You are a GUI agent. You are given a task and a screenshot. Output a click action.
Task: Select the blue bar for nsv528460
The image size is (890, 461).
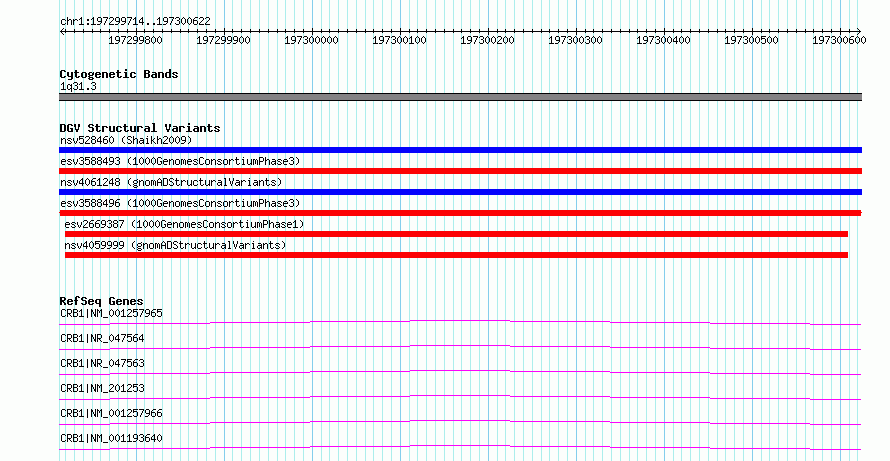(460, 150)
